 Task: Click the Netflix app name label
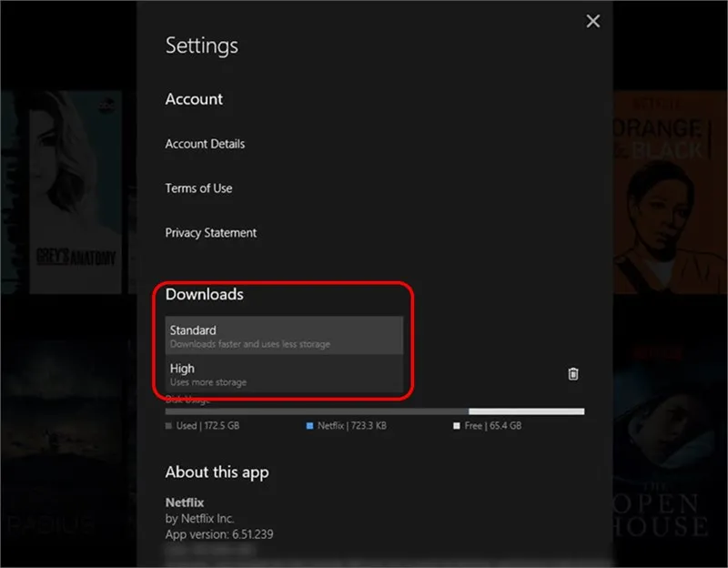(185, 502)
